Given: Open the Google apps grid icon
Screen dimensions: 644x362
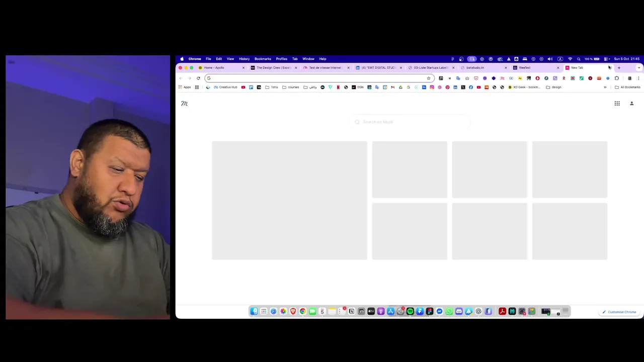Looking at the screenshot, I should (617, 104).
